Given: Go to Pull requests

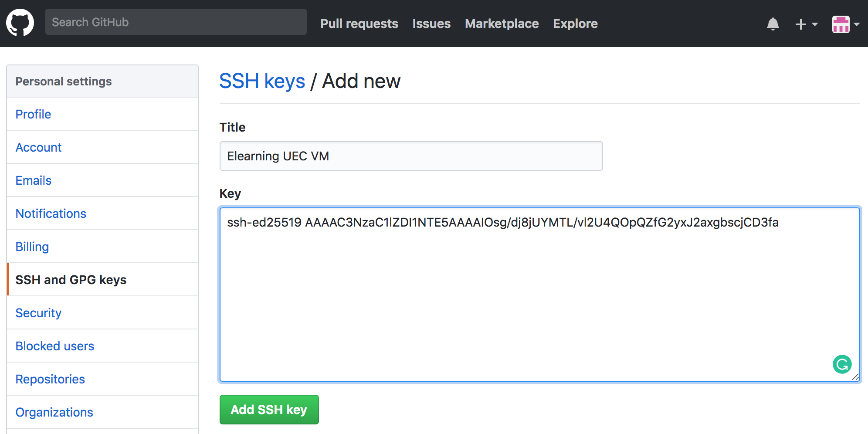Looking at the screenshot, I should pyautogui.click(x=359, y=24).
